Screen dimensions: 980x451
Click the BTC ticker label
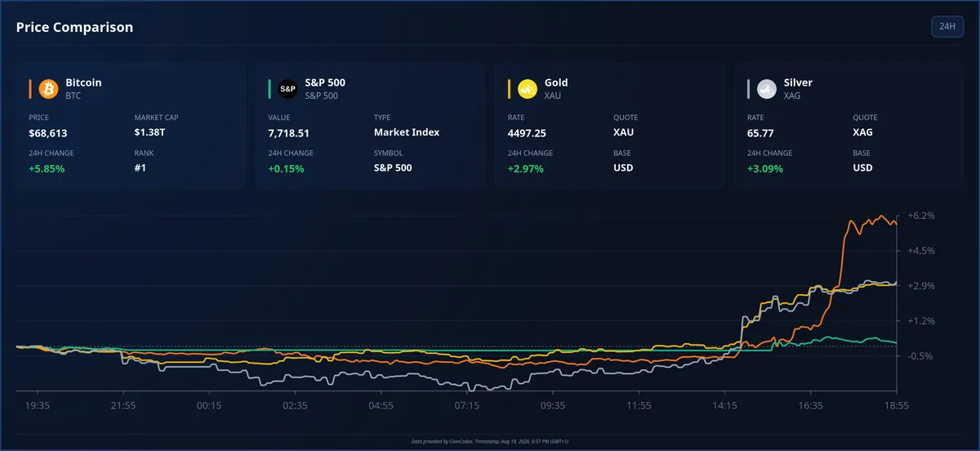73,96
